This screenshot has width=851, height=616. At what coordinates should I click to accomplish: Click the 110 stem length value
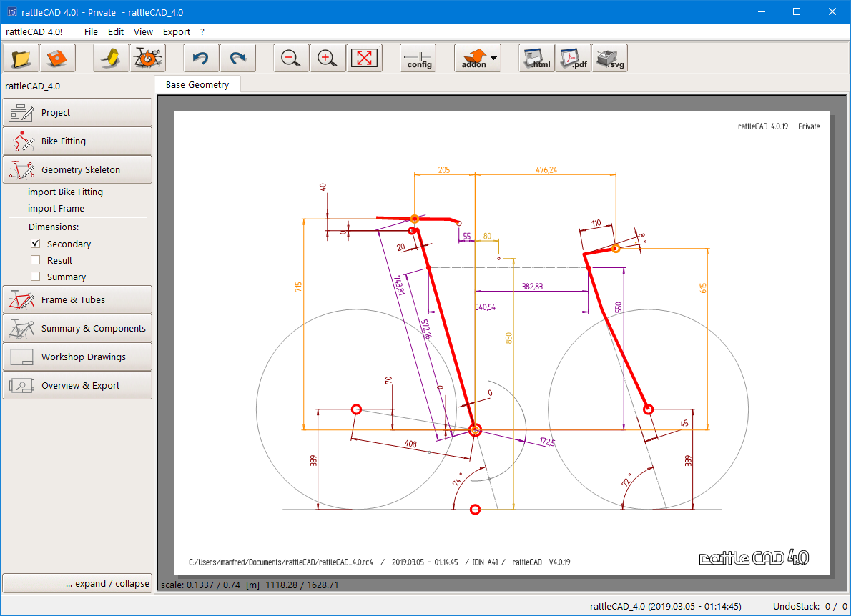[596, 223]
